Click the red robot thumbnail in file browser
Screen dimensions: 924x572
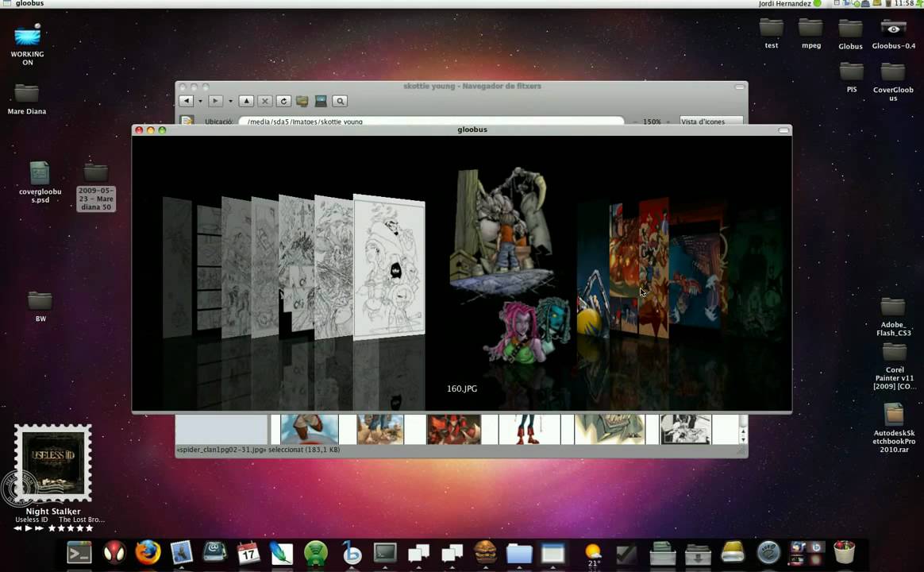coord(454,429)
